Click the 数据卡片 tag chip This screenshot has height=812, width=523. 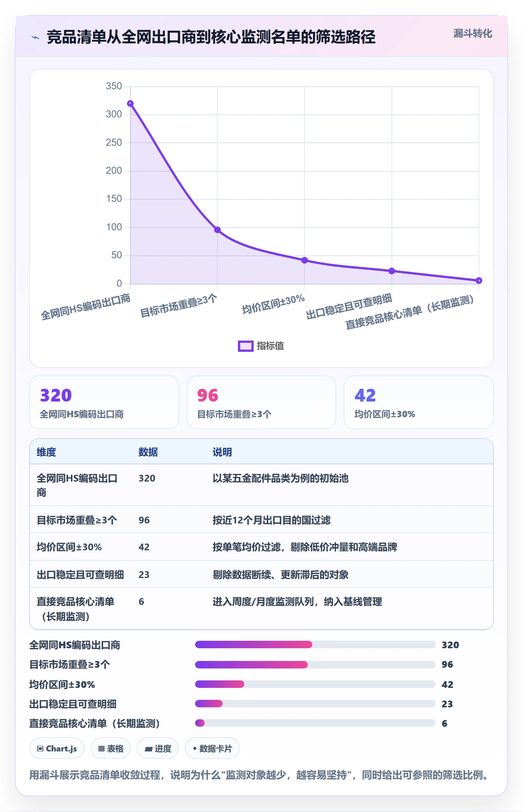[x=212, y=748]
